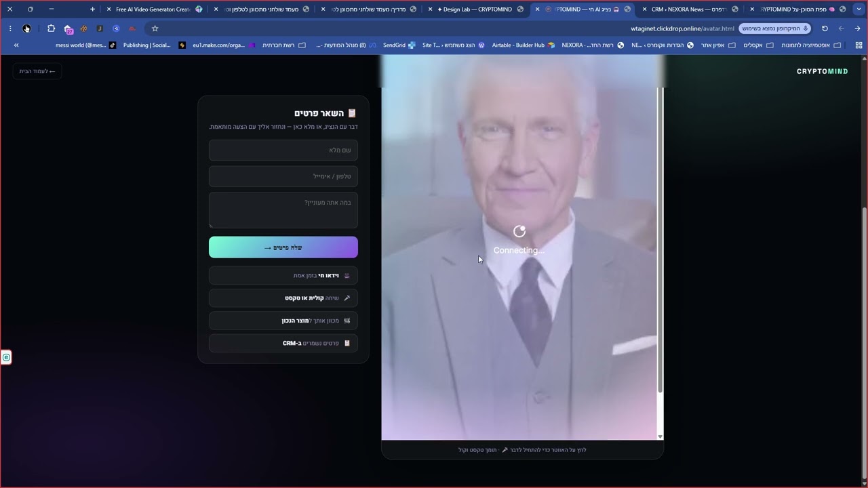The image size is (868, 488).
Task: Open the אקסלים bookmarks folder
Action: click(759, 45)
